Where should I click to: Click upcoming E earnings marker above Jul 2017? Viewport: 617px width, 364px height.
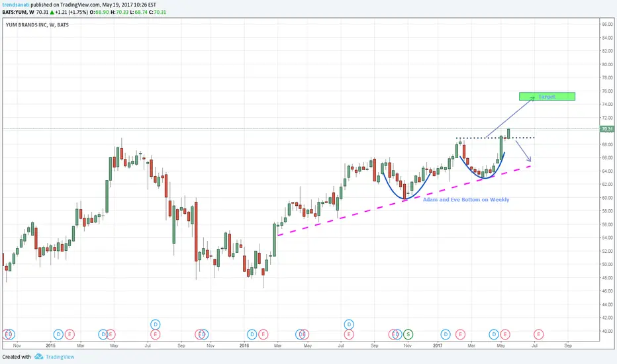pos(538,334)
